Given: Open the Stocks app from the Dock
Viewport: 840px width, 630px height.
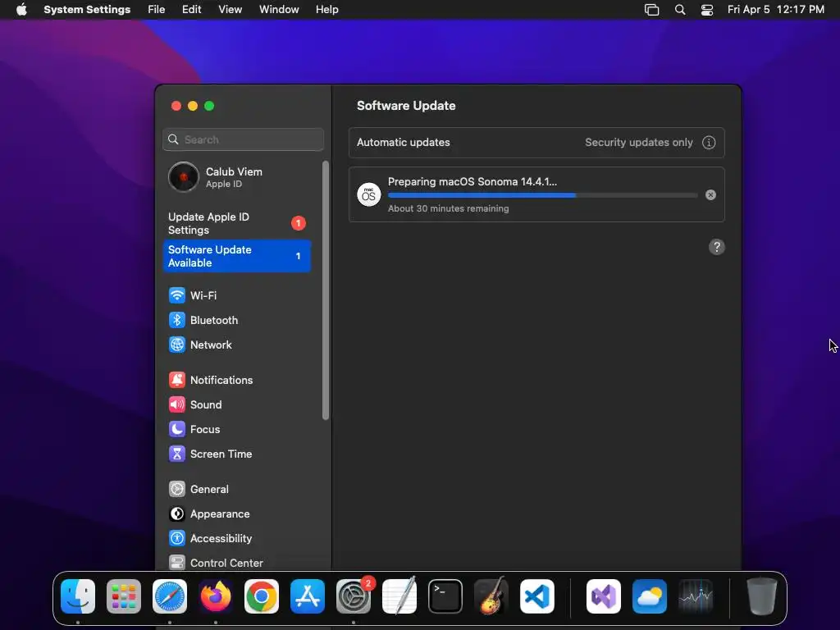Looking at the screenshot, I should 696,596.
